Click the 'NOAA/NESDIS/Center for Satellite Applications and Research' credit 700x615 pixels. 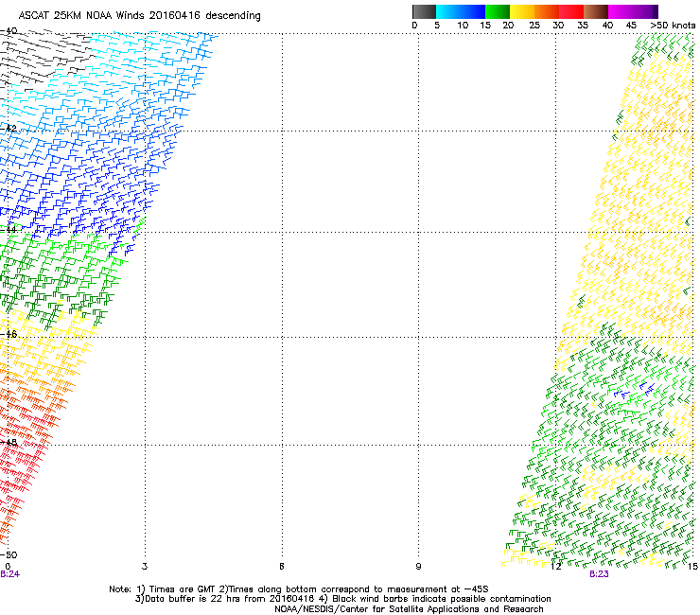click(409, 609)
